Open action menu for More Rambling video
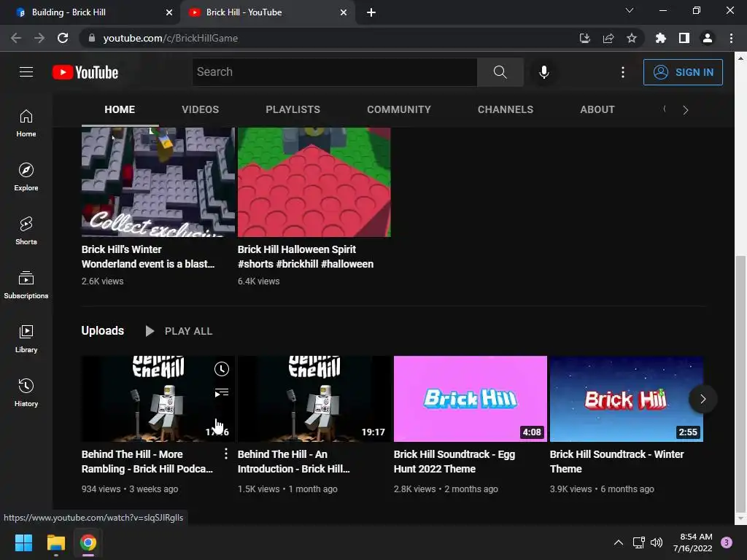747x560 pixels. coord(226,454)
